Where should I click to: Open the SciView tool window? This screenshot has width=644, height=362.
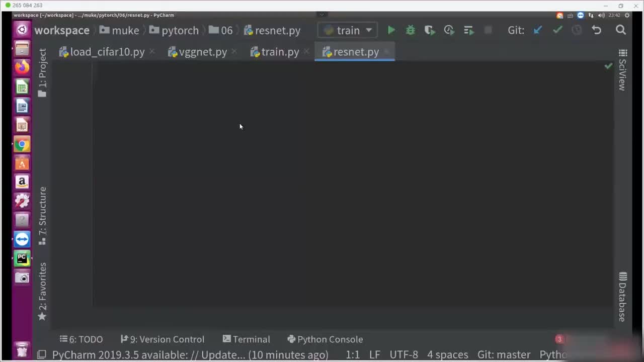tap(623, 70)
